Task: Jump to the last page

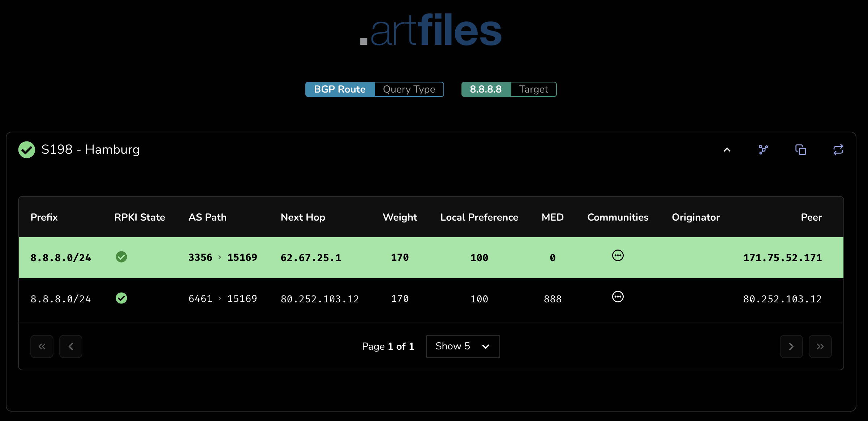Action: tap(820, 346)
